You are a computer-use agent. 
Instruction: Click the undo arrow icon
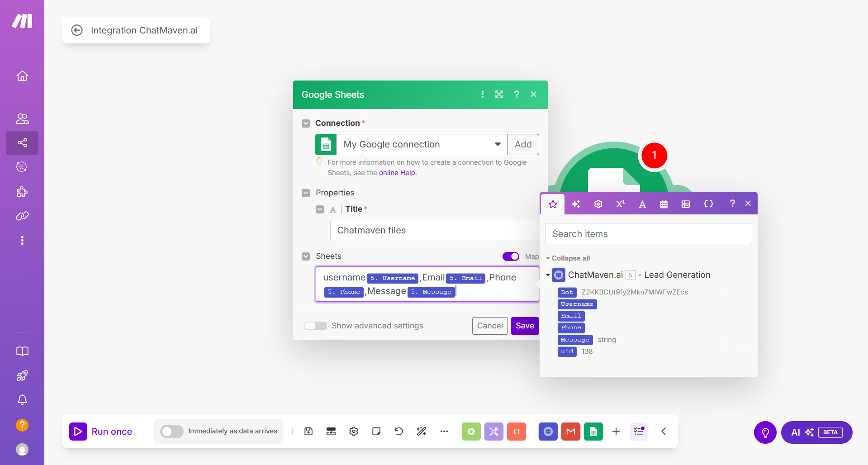[x=398, y=432]
